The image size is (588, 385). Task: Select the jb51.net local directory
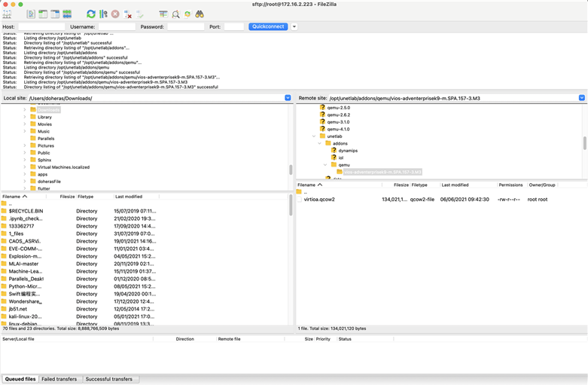pos(17,309)
